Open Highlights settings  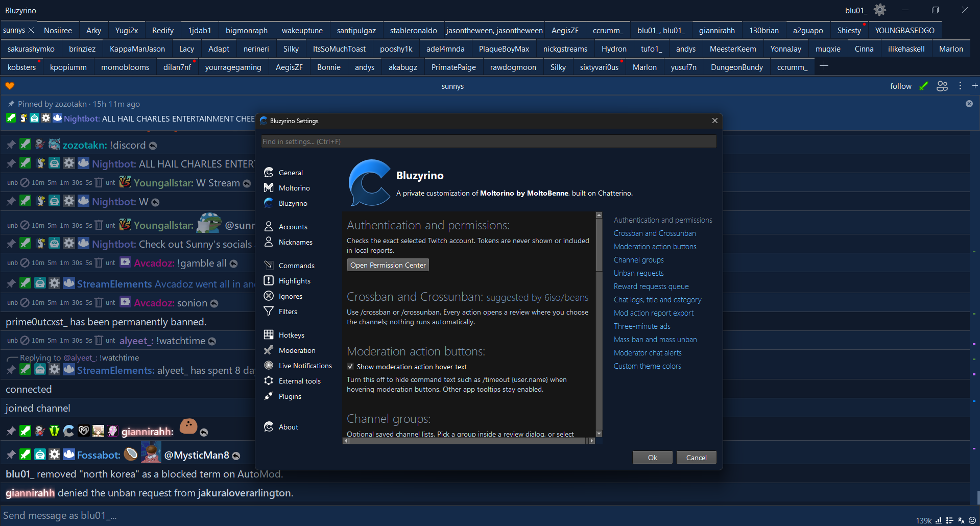[295, 281]
